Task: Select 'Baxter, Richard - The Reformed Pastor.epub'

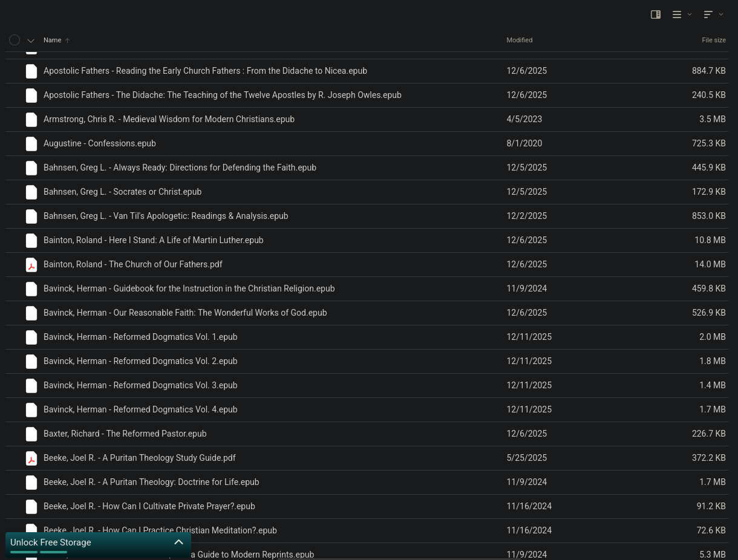Action: (125, 434)
